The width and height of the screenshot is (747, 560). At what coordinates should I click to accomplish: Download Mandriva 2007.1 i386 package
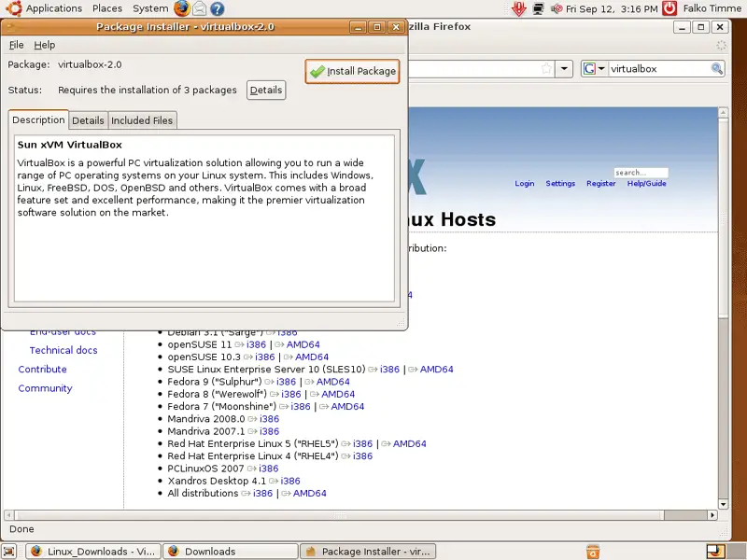click(x=269, y=431)
